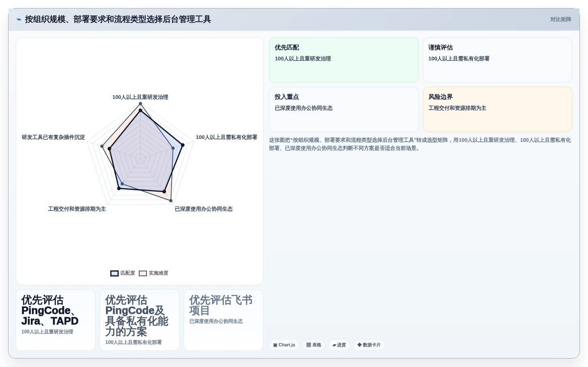Click 已深度使用办公协同生态 subtitle under 飞书项目 card

pyautogui.click(x=216, y=321)
